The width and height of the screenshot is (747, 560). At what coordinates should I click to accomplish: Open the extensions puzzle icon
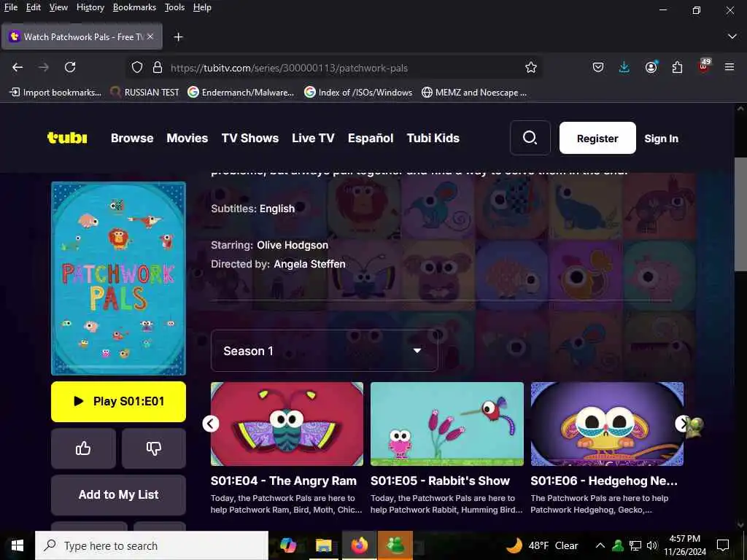pyautogui.click(x=677, y=68)
